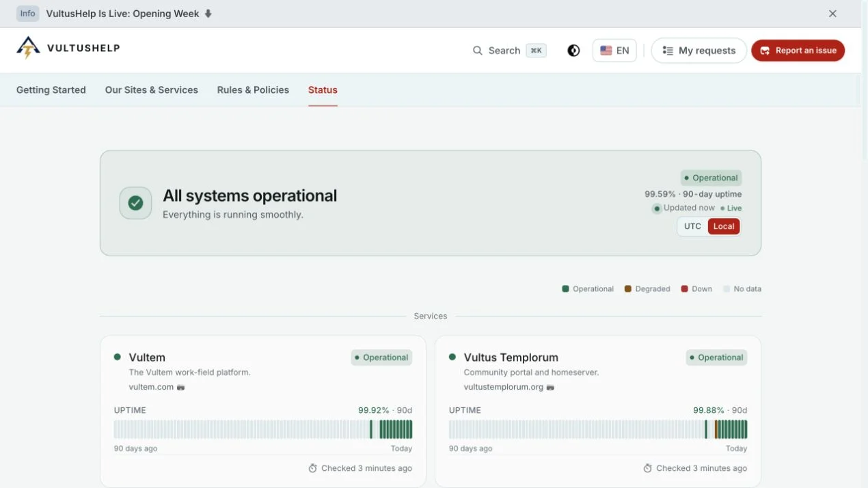
Task: Click the Vultem Operational badge
Action: pos(381,357)
